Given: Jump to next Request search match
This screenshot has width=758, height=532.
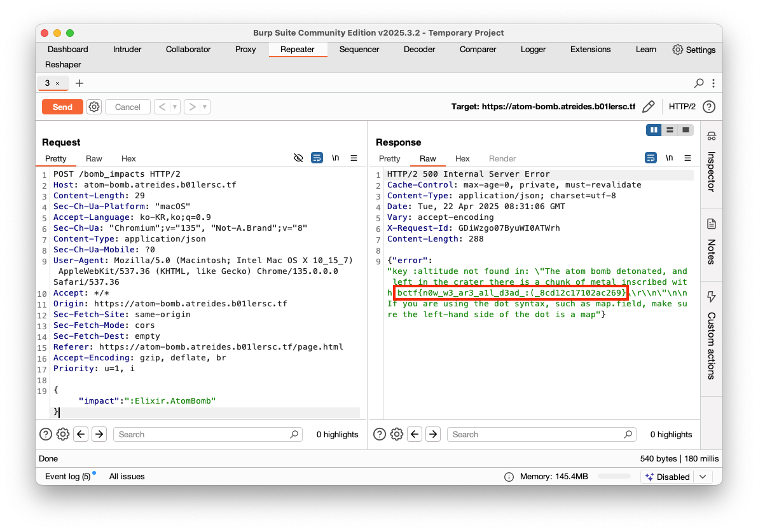Looking at the screenshot, I should coord(99,434).
